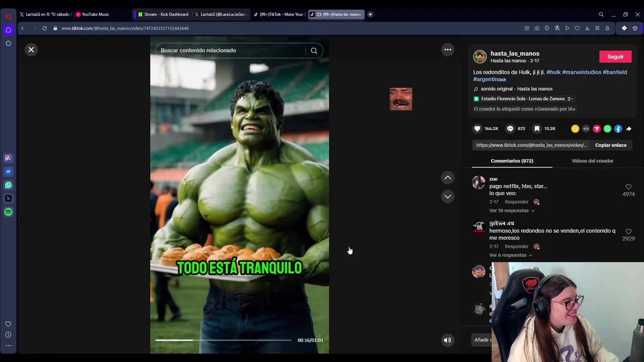Click the laughing face sticker thumbnail
The image size is (644, 362).
[401, 99]
